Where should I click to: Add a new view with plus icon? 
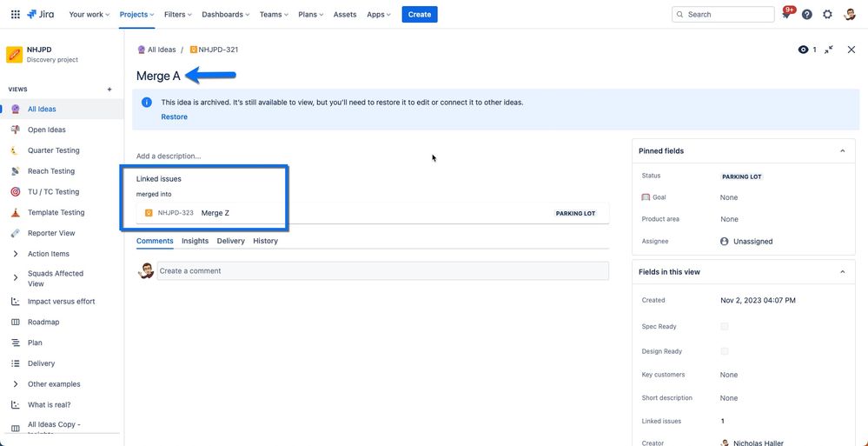[109, 90]
